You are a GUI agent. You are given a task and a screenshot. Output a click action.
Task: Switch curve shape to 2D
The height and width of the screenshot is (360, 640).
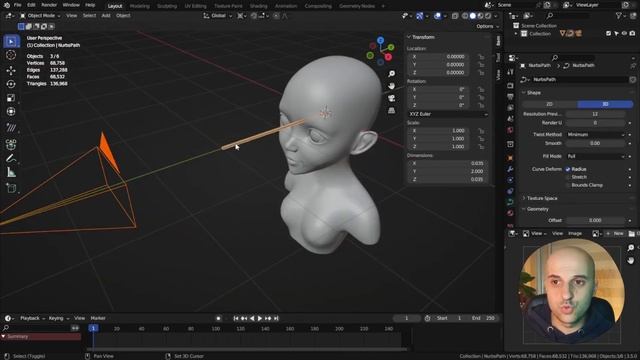point(549,104)
